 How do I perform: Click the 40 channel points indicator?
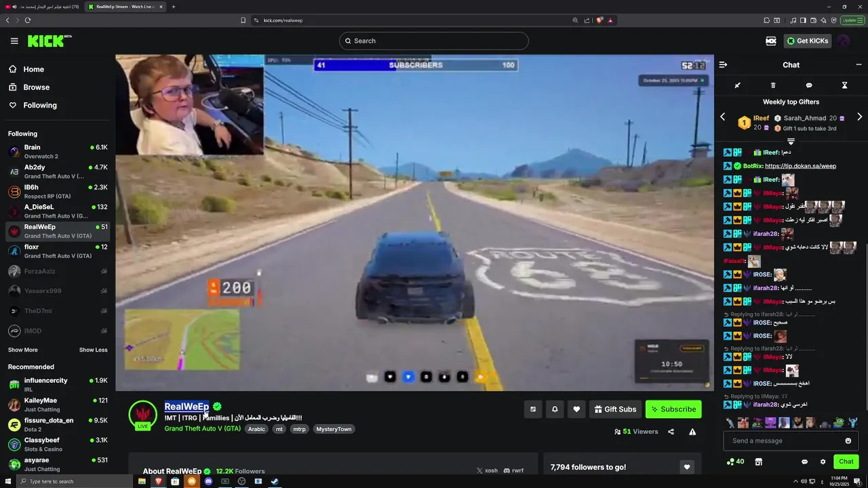point(735,462)
